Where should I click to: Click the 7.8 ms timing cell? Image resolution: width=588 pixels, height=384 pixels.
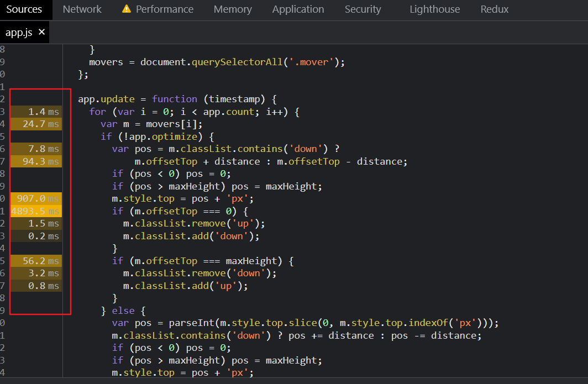[36, 149]
